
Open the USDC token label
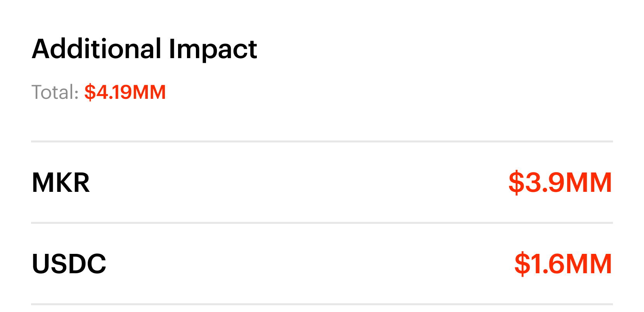(69, 264)
